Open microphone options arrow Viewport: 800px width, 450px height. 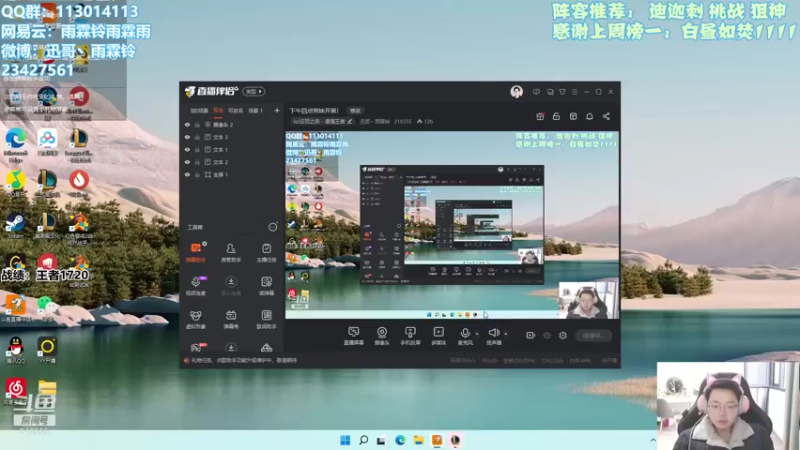pos(477,334)
